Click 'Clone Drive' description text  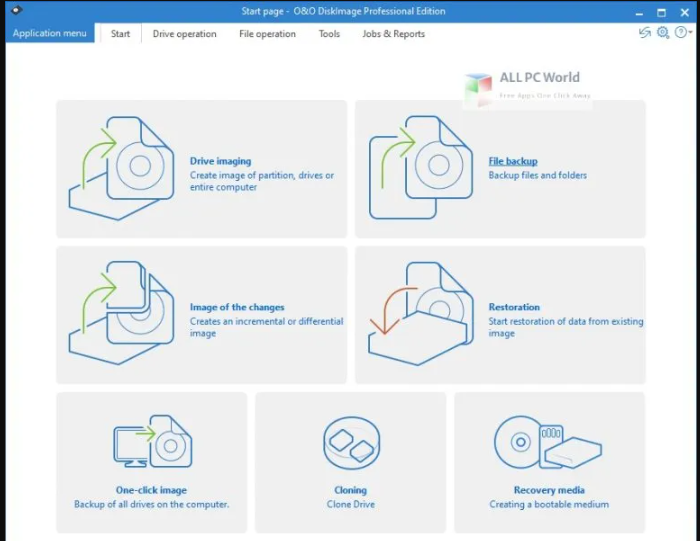click(x=350, y=504)
